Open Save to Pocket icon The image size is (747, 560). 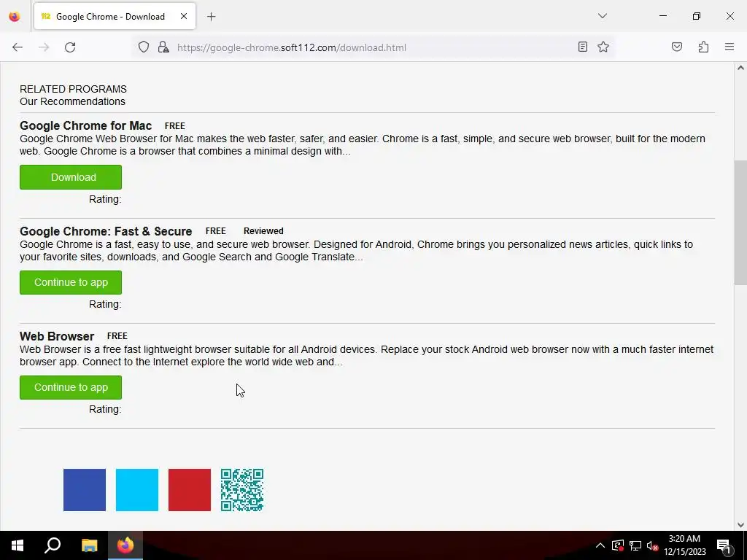tap(676, 47)
